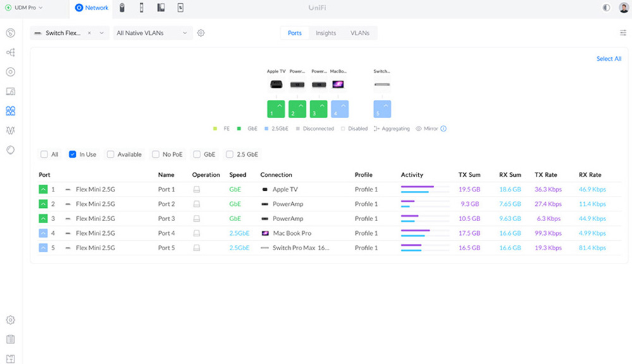The height and width of the screenshot is (364, 632).
Task: Click Port 1 activity bar
Action: (425, 190)
